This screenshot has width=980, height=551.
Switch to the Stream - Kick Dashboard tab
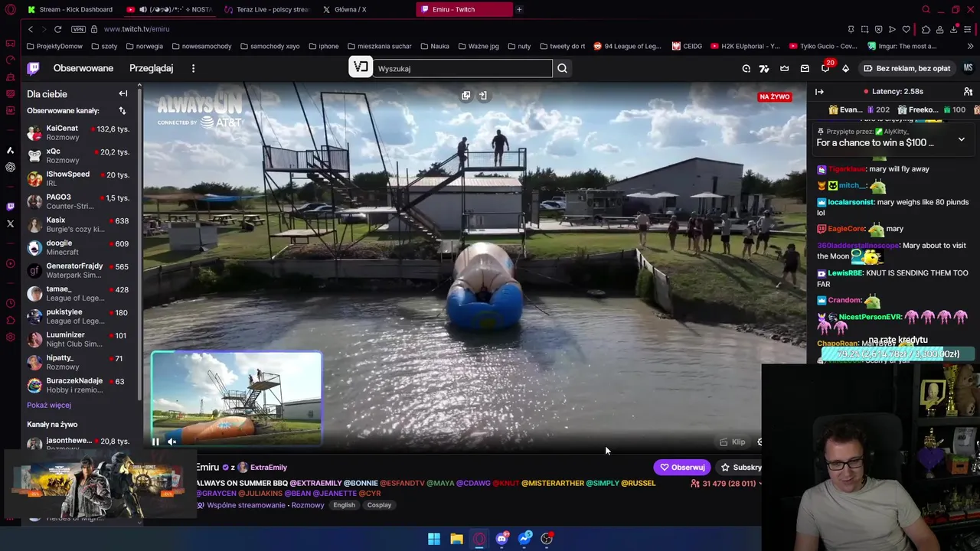tap(70, 9)
